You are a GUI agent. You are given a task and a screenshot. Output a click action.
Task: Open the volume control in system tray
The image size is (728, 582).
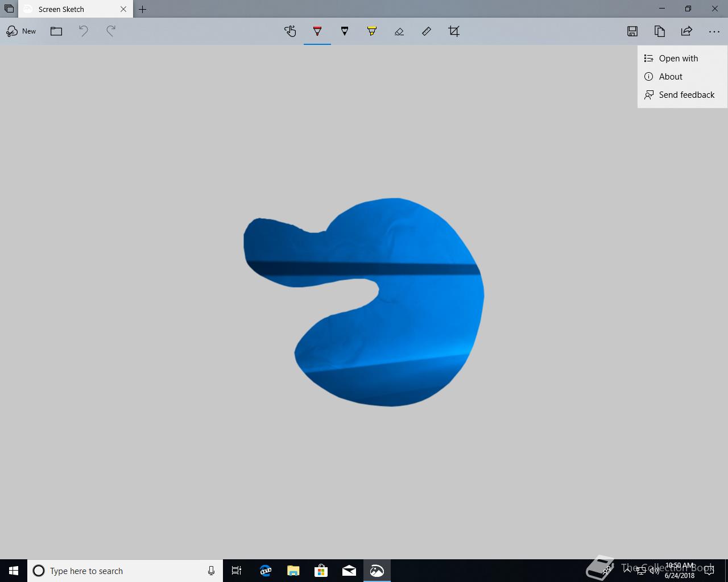(x=654, y=571)
